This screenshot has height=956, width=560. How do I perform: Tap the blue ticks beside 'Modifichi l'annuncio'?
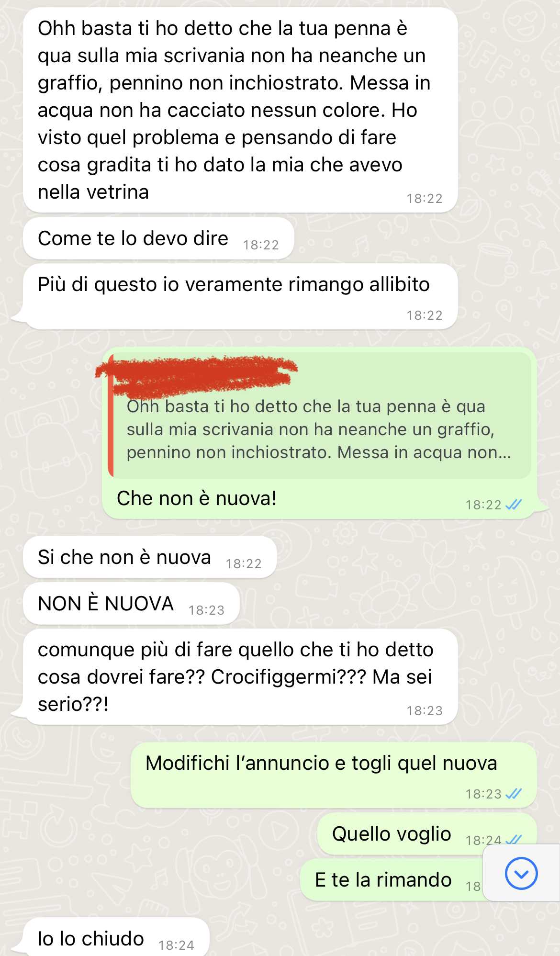point(514,794)
